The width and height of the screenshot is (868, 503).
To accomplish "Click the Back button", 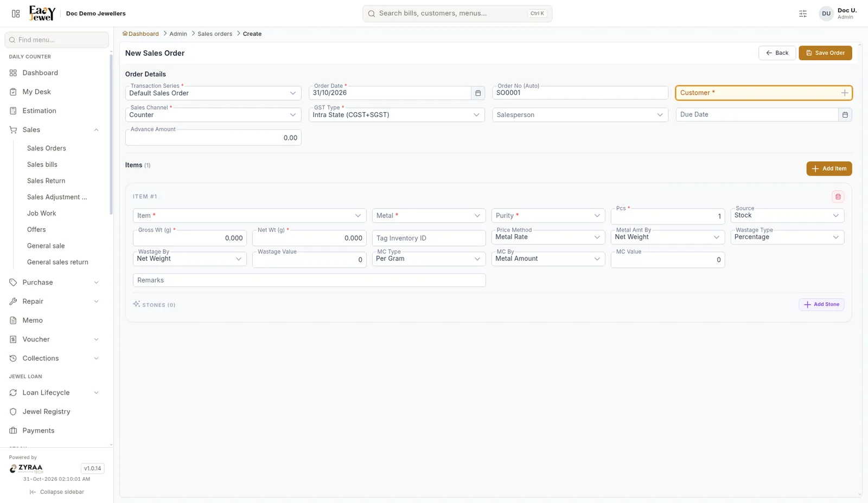I will (777, 53).
